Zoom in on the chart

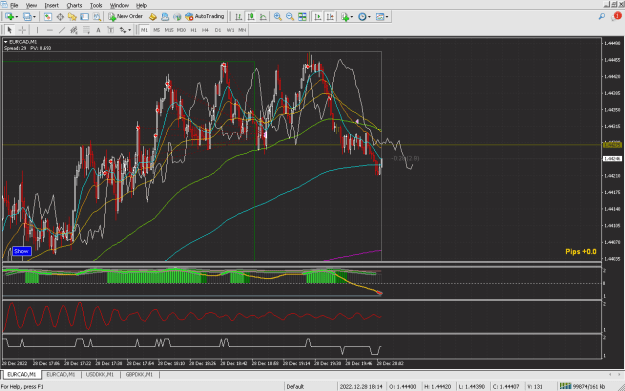(277, 17)
